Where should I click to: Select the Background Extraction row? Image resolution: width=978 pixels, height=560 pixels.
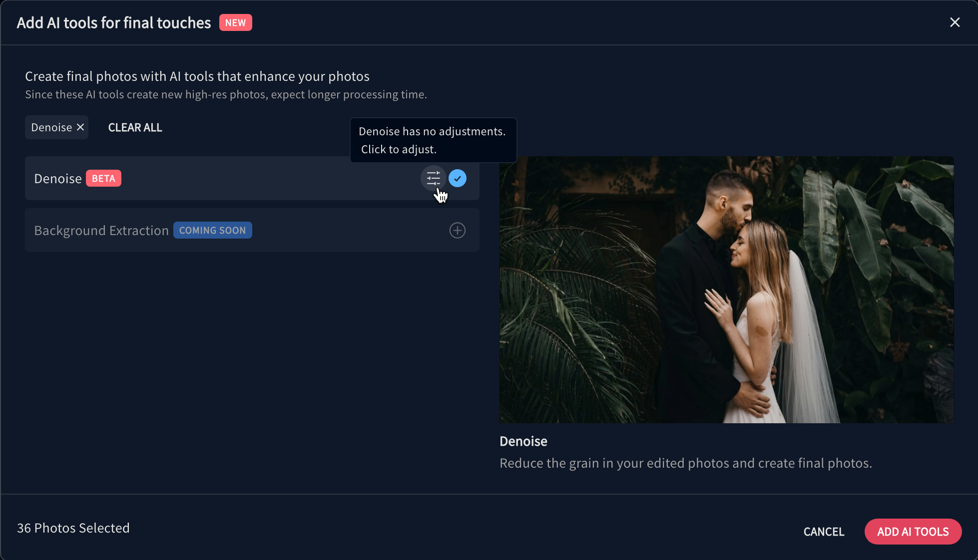252,230
